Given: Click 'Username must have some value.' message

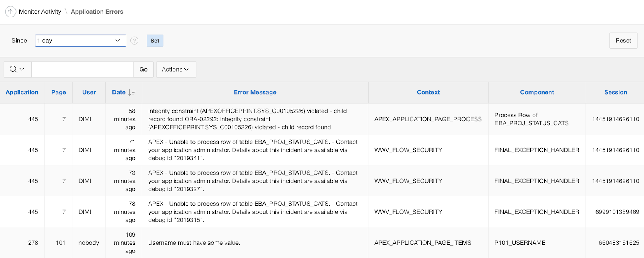Looking at the screenshot, I should click(x=194, y=243).
